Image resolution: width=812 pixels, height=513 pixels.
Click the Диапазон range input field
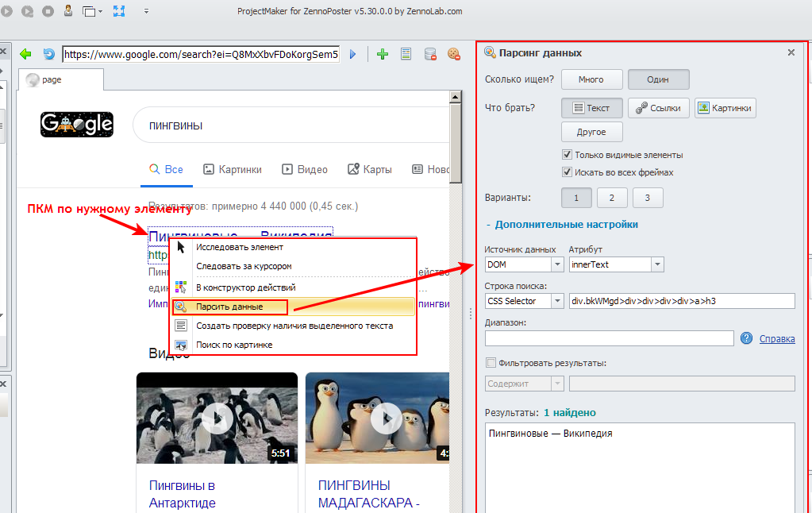(609, 338)
